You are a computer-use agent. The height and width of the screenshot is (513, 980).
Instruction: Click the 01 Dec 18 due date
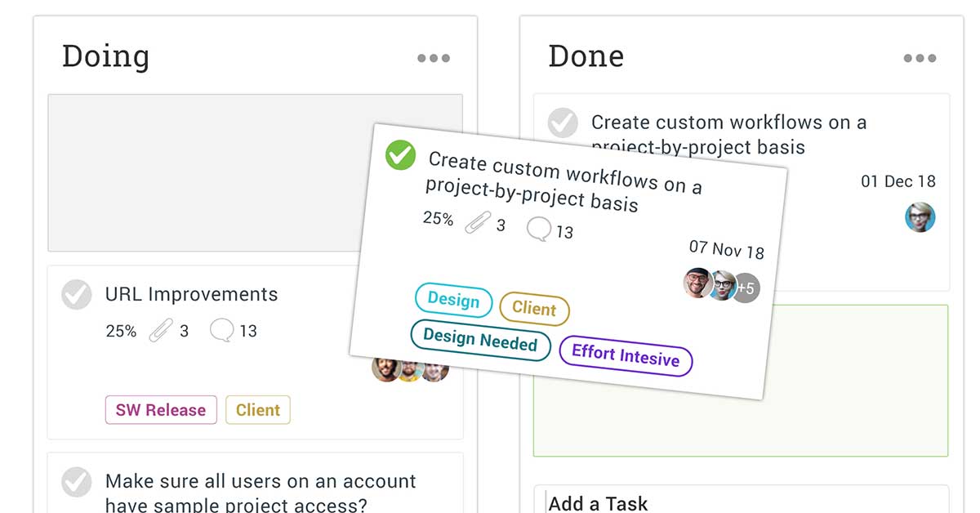(x=898, y=181)
